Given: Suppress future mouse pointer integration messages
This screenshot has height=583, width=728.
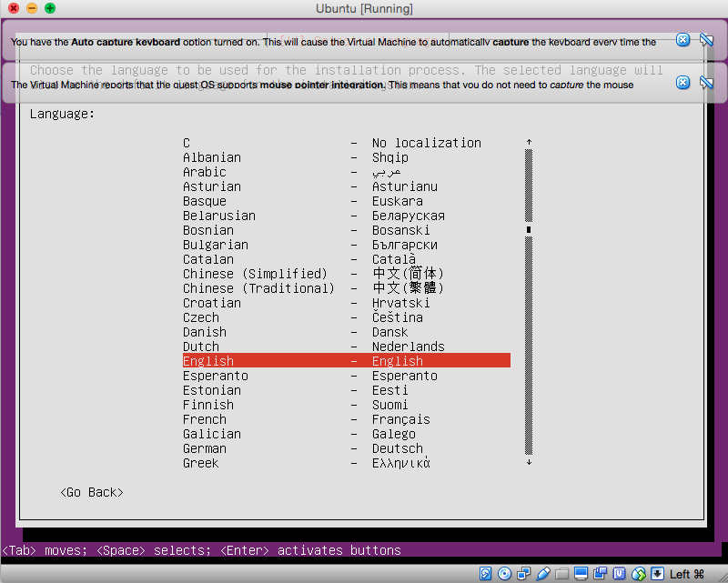Looking at the screenshot, I should 706,83.
